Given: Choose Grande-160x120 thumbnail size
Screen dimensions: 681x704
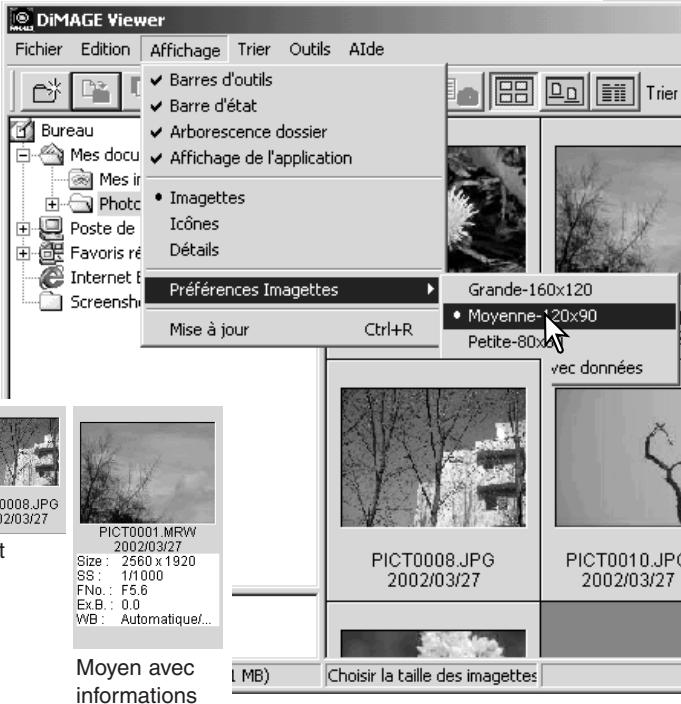Looking at the screenshot, I should click(x=559, y=290).
